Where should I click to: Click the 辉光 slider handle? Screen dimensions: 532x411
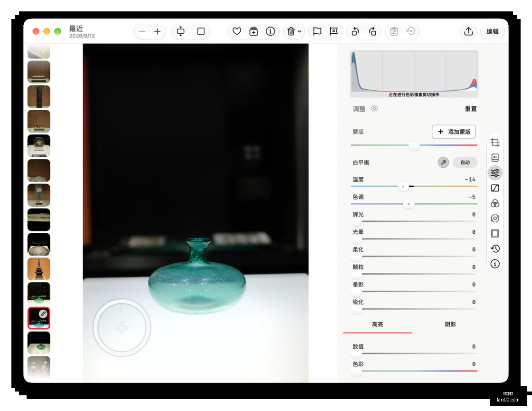pos(356,221)
